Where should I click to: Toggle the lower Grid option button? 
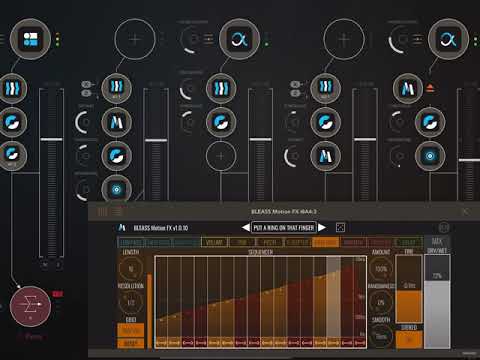click(131, 343)
